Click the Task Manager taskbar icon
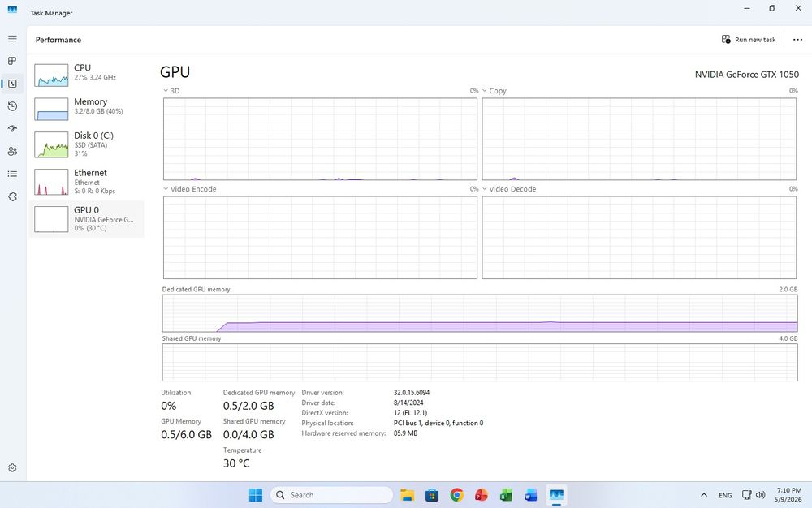The height and width of the screenshot is (508, 812). [x=556, y=495]
